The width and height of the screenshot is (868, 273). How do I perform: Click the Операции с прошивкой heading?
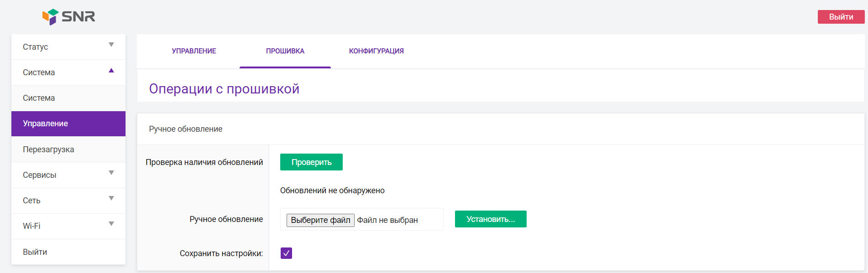click(224, 89)
